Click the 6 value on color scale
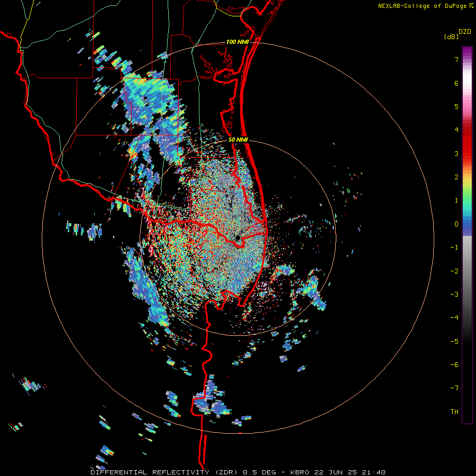The image size is (476, 476). pos(456,83)
